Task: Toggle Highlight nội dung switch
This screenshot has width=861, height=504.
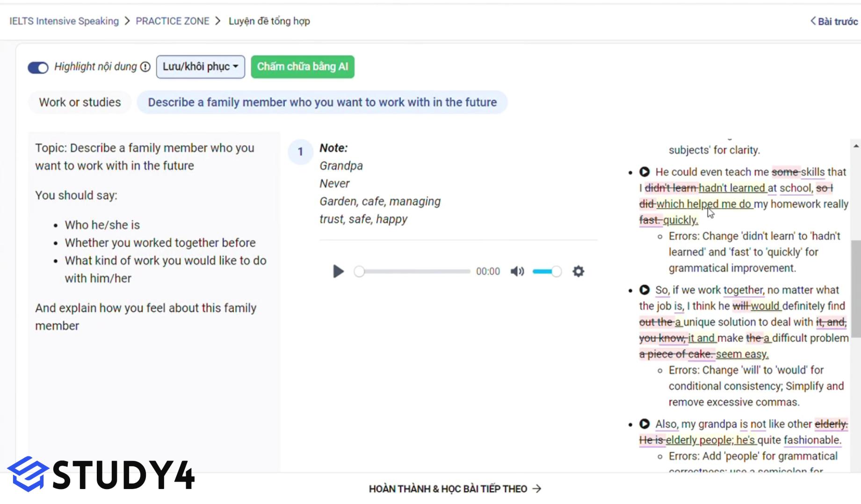Action: tap(38, 67)
